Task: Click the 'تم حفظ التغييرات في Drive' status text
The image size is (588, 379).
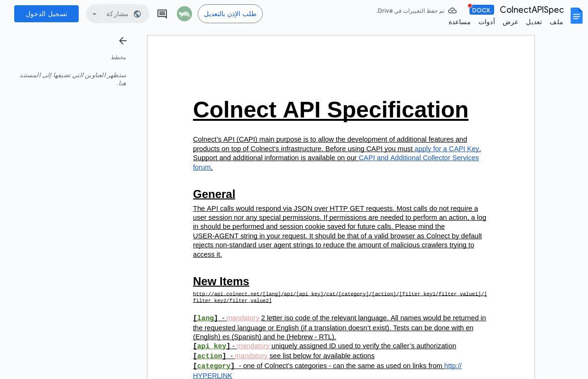Action: pos(411,10)
